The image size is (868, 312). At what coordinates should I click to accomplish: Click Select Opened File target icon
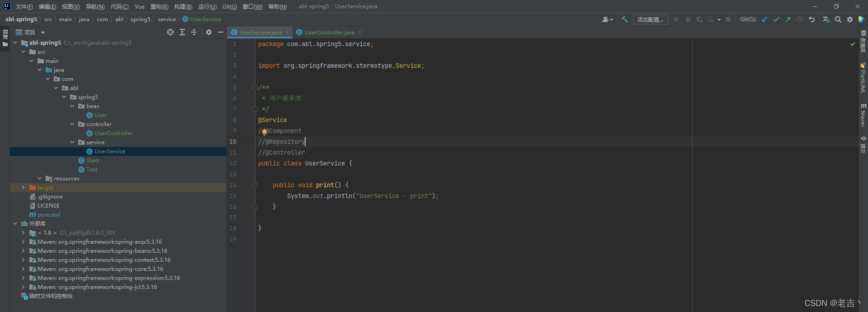[170, 32]
